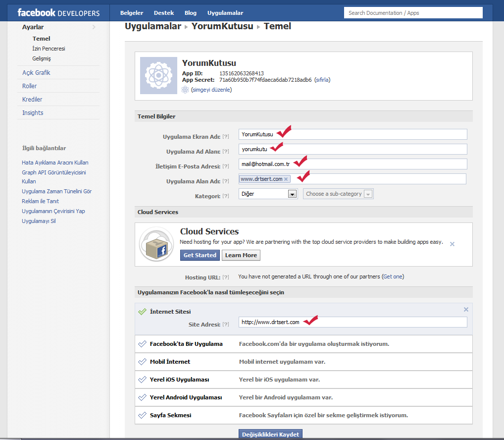
Task: Focus the Uygulama Alan Adı field
Action: [353, 179]
